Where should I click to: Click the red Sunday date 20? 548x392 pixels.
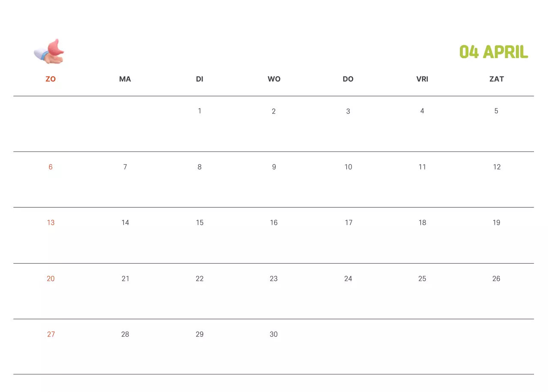point(51,279)
